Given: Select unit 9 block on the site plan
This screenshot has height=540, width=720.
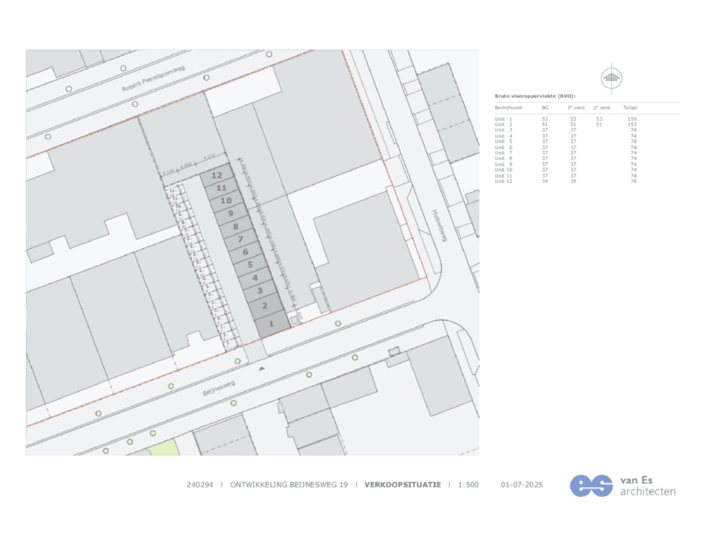Looking at the screenshot, I should pos(231,213).
